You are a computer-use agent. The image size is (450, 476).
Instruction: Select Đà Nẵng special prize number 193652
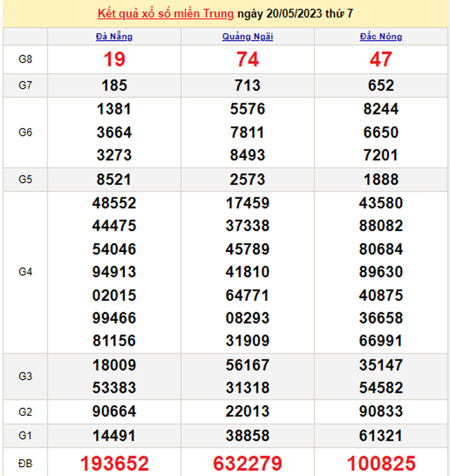click(x=114, y=463)
